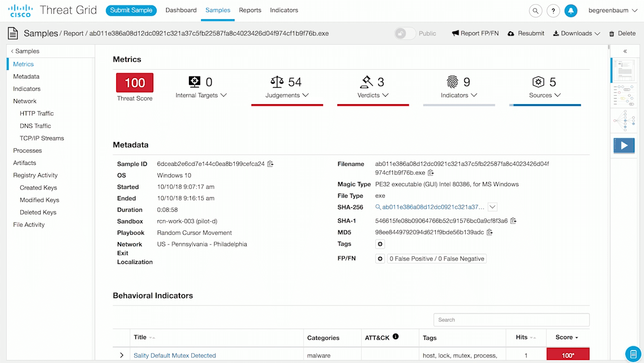Open the notifications bell icon
The width and height of the screenshot is (644, 363).
(x=571, y=11)
